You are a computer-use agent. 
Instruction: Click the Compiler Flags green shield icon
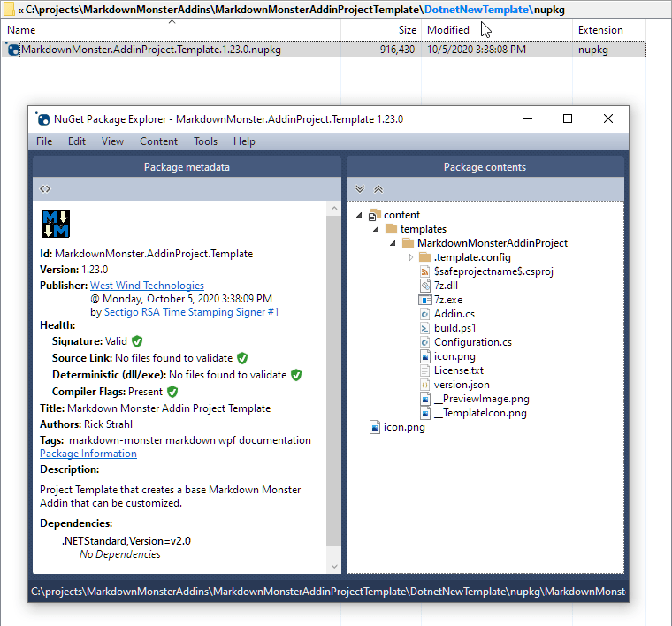click(x=172, y=392)
